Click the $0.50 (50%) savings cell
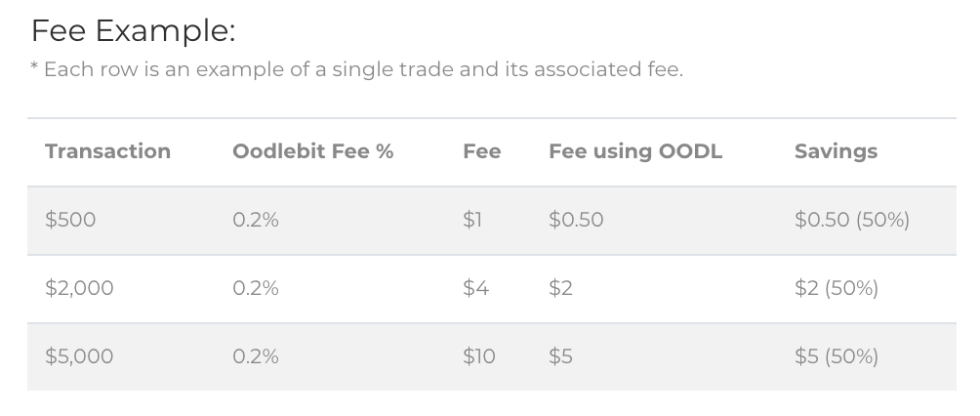Screen dimensions: 980x416 pos(851,220)
